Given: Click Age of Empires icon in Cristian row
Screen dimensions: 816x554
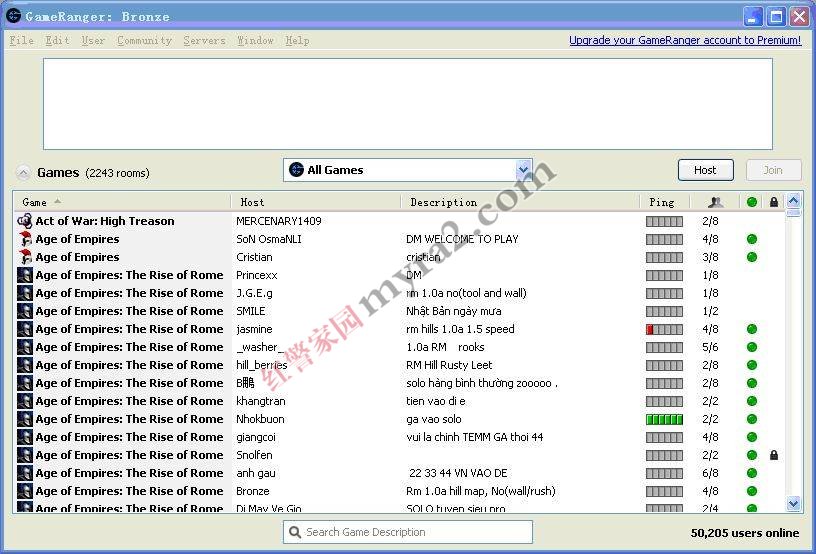Looking at the screenshot, I should (x=25, y=257).
